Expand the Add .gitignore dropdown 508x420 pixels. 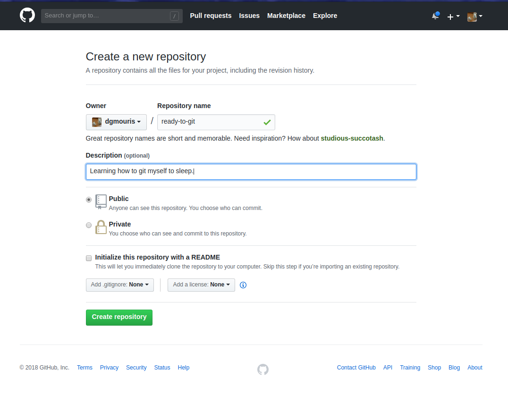pyautogui.click(x=120, y=285)
